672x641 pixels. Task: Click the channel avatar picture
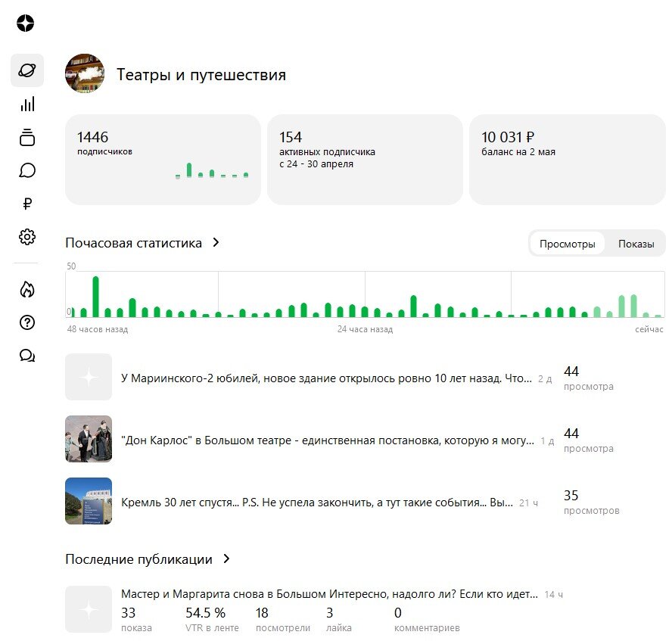[x=85, y=73]
